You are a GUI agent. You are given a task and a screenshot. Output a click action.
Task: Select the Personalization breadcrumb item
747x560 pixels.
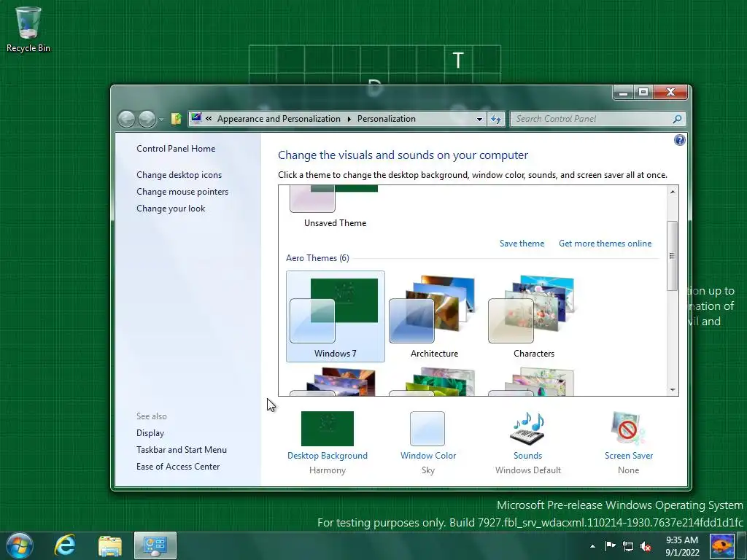point(387,119)
